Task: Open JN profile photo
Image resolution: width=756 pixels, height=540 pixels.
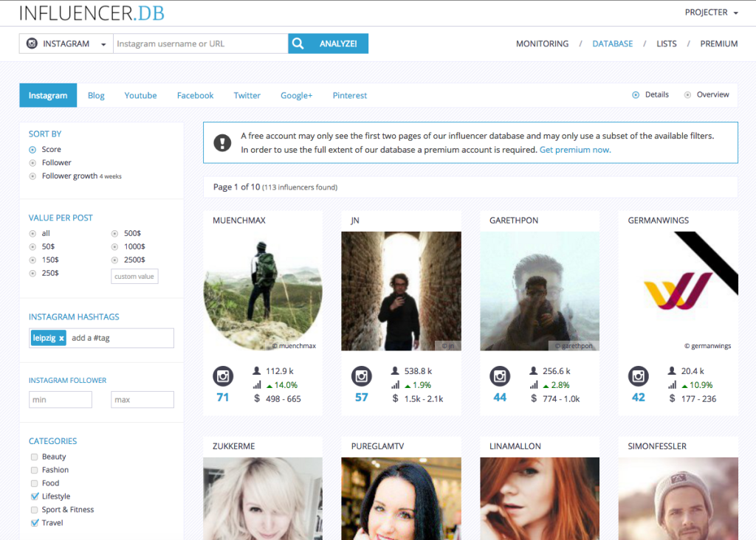Action: click(x=401, y=291)
